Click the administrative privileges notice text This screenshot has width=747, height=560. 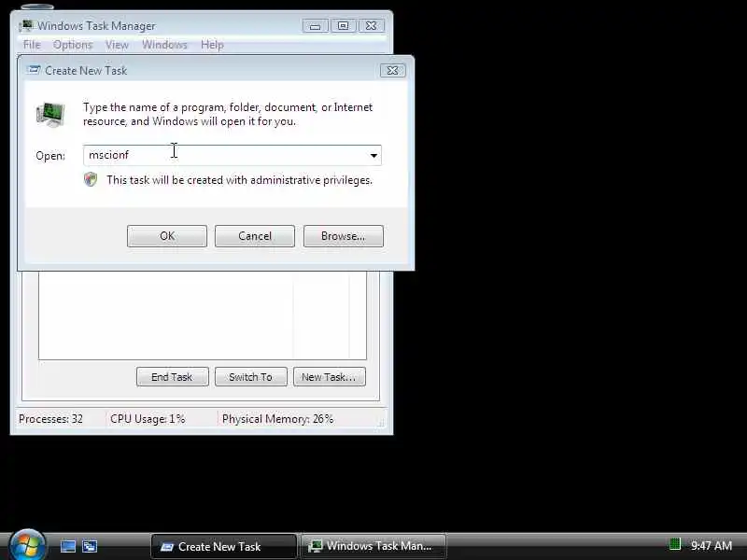[x=240, y=180]
